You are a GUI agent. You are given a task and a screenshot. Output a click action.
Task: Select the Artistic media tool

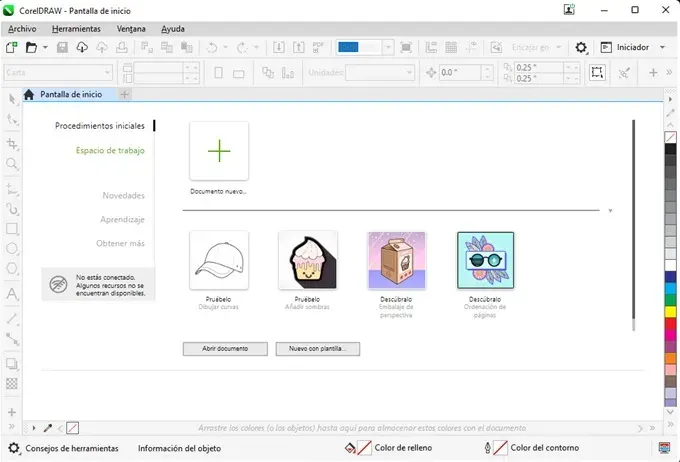[x=12, y=209]
